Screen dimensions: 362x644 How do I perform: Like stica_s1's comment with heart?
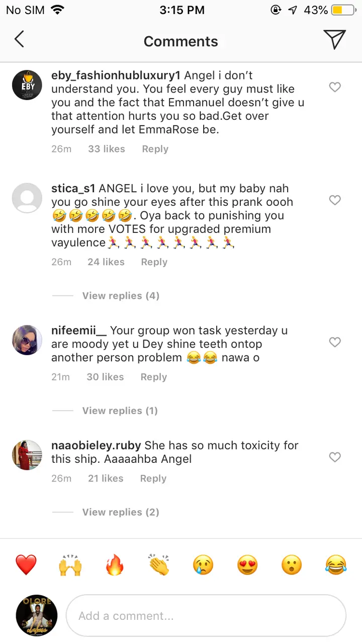coord(335,200)
